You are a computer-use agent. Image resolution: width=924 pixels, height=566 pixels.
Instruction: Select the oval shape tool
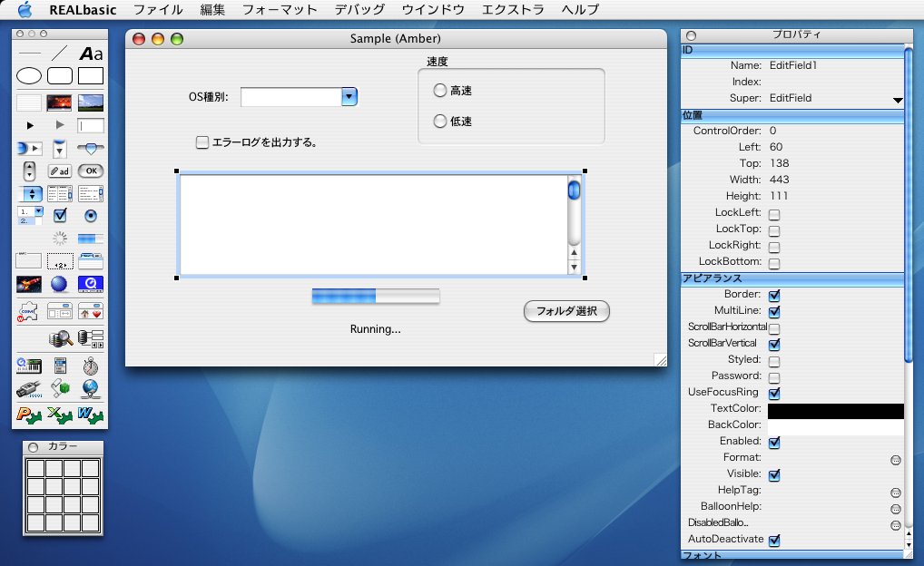29,76
